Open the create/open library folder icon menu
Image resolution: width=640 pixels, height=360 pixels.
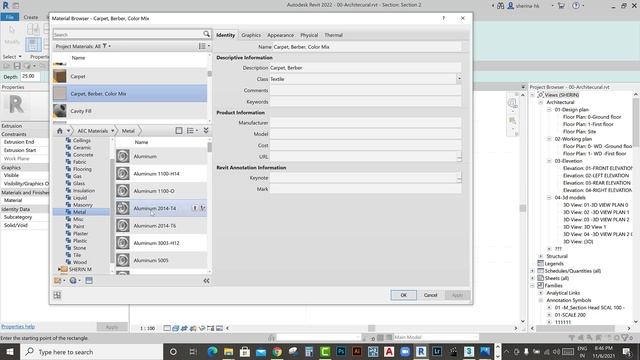coord(60,280)
